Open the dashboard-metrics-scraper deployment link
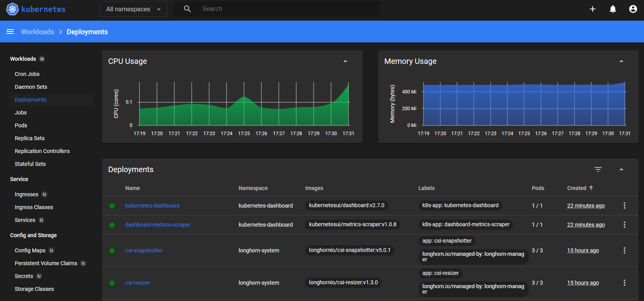This screenshot has width=644, height=301. (x=158, y=225)
